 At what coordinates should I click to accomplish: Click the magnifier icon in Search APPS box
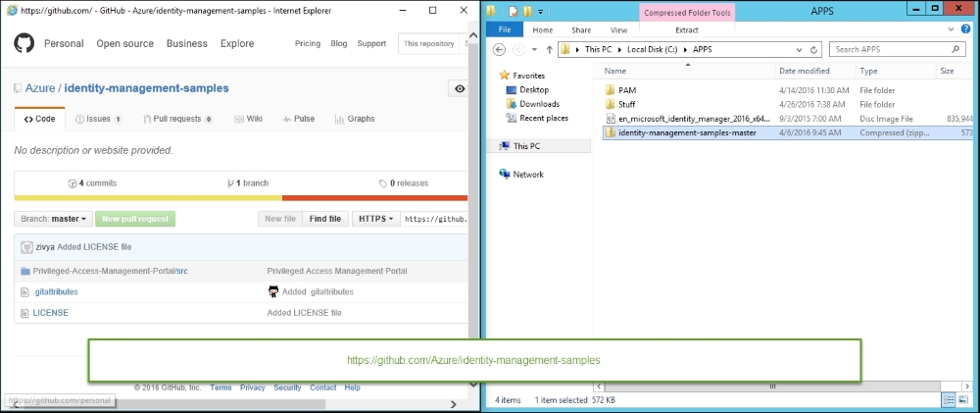click(955, 49)
